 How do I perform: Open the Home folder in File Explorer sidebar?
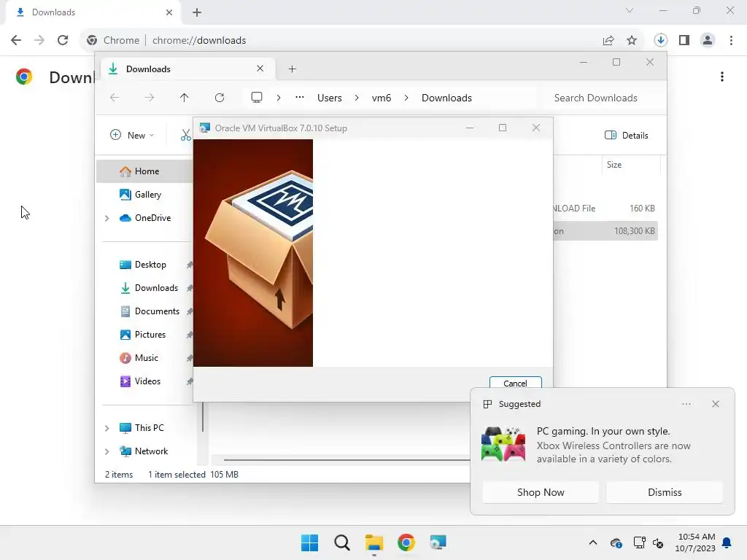[145, 171]
